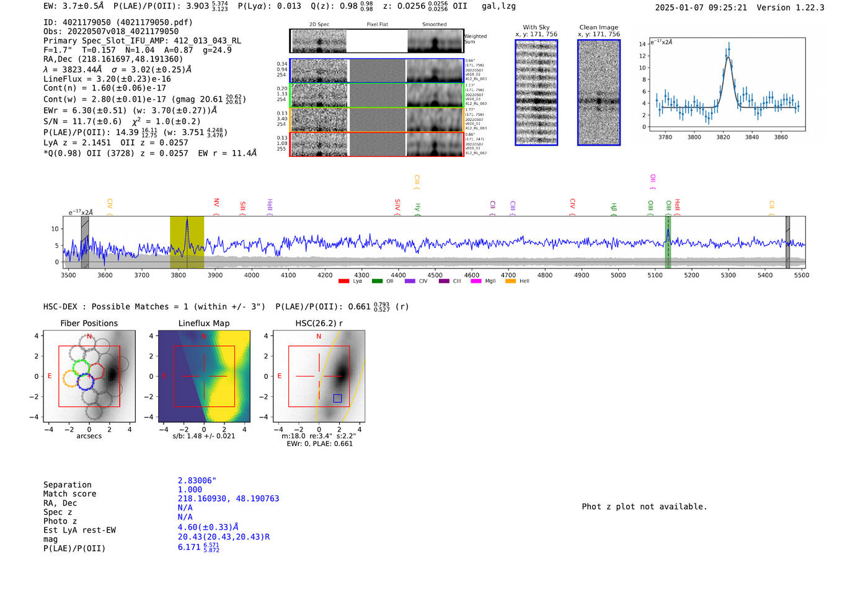868x591 pixels.
Task: Click the Gaussian emission line fit plot
Action: click(727, 84)
